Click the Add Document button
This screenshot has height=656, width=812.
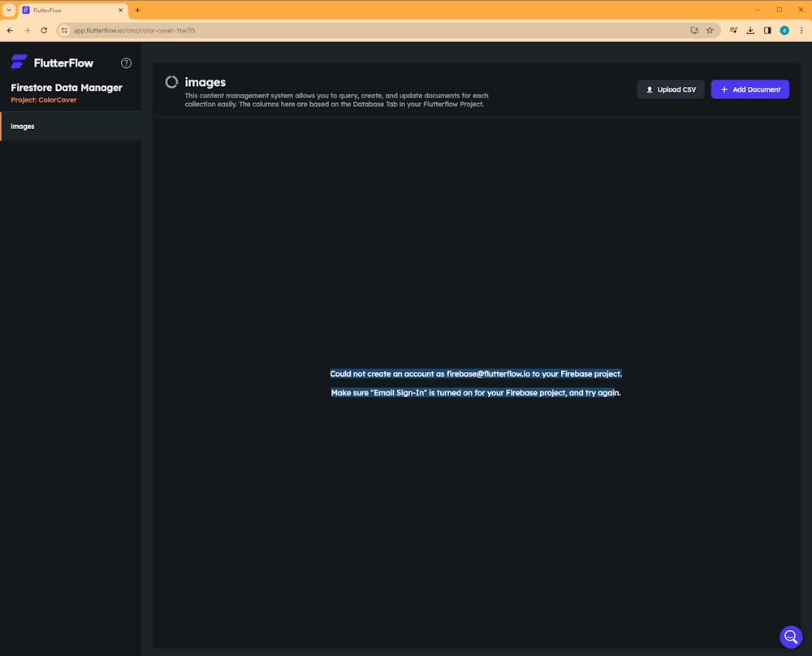point(749,89)
